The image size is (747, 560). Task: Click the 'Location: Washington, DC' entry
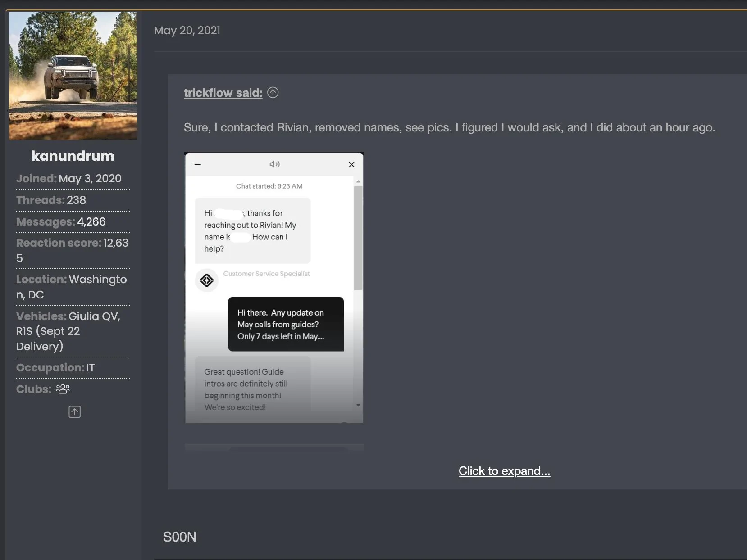tap(72, 287)
